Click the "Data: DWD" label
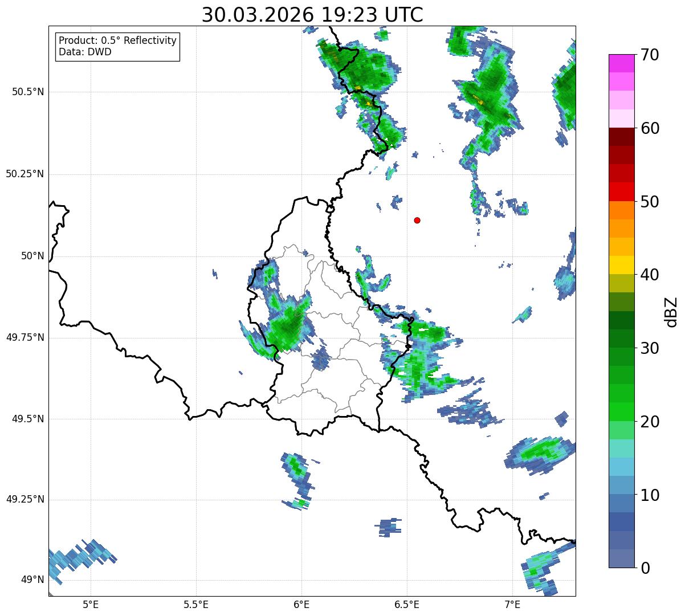 point(85,52)
